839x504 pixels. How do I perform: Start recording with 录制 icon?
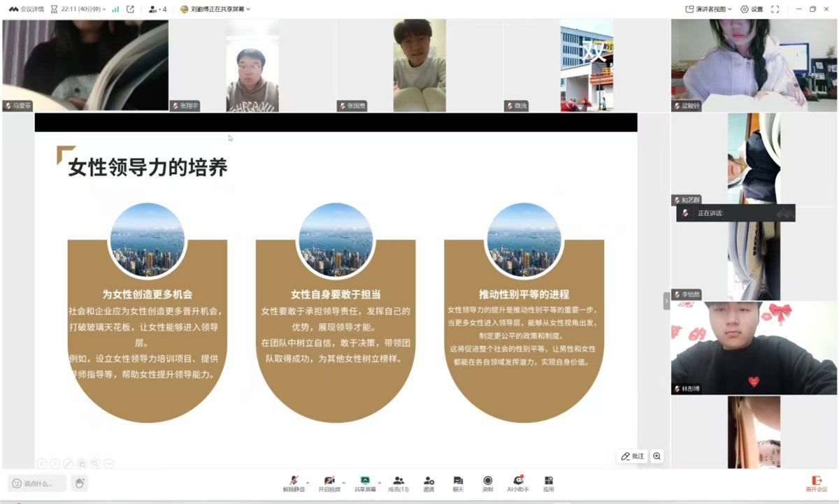tap(487, 482)
